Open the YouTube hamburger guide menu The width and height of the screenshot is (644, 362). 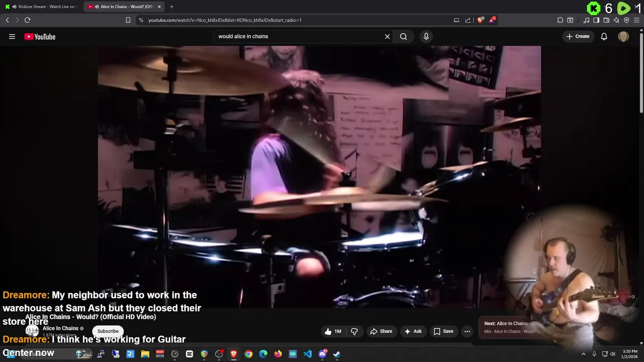tap(12, 36)
